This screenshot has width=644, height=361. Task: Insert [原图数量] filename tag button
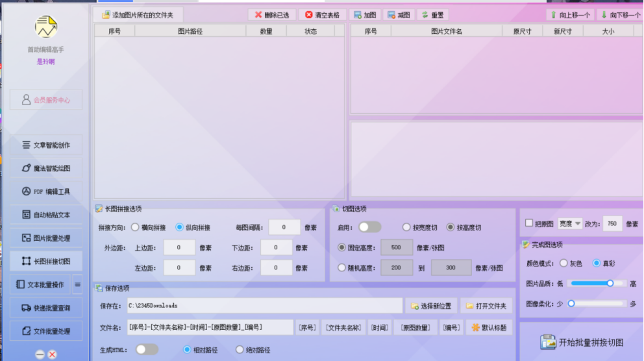pyautogui.click(x=415, y=328)
